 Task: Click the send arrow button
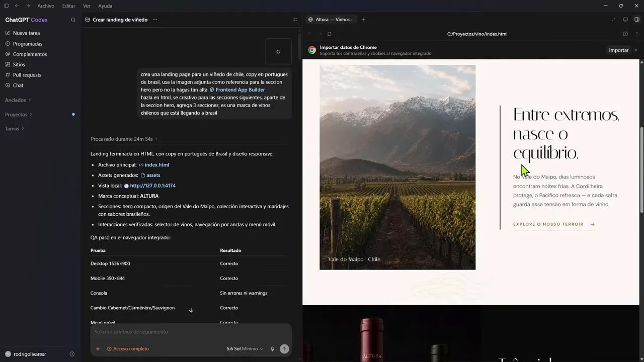[x=284, y=349]
